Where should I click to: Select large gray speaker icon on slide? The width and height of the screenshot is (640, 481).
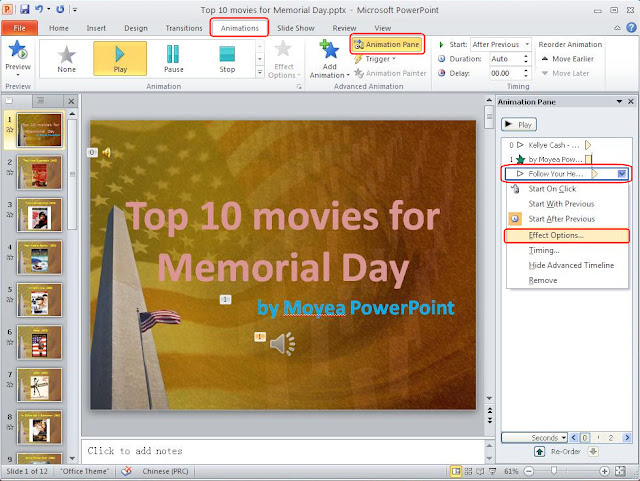pos(282,343)
